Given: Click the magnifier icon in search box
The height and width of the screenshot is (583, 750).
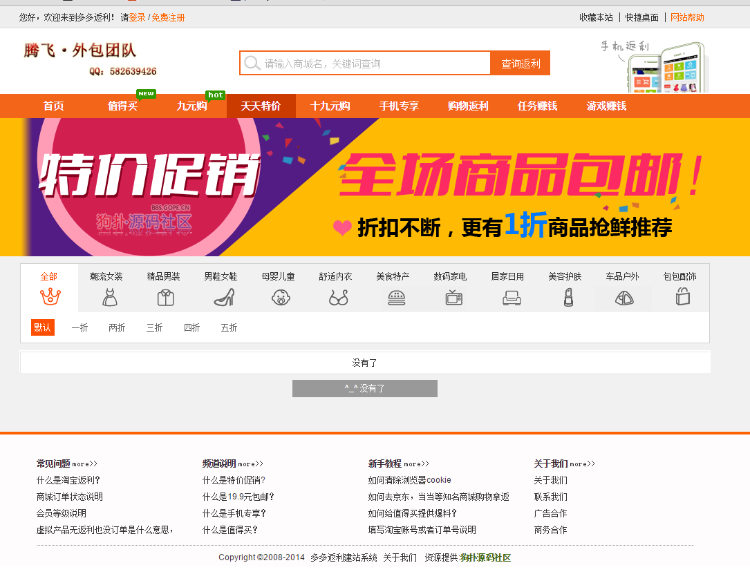Looking at the screenshot, I should (252, 63).
